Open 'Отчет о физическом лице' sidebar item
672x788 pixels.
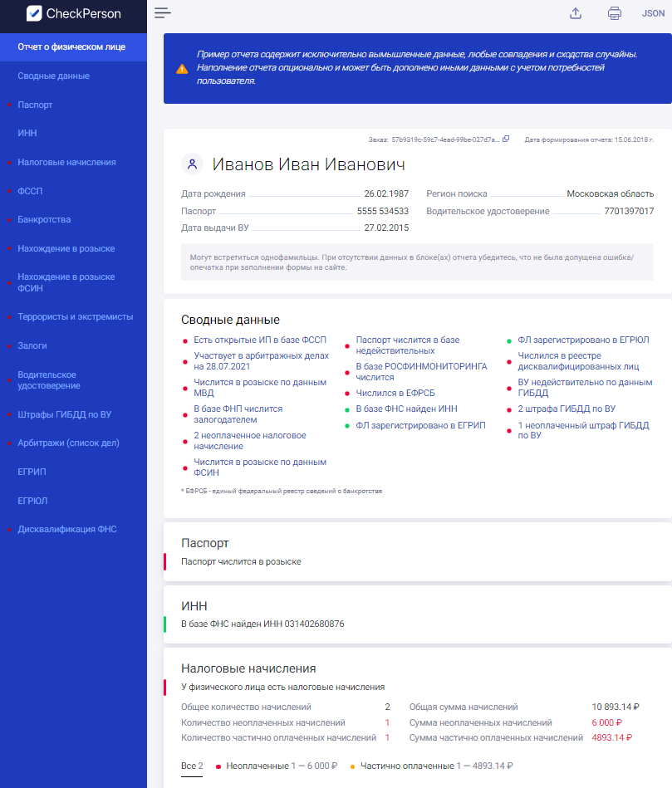click(73, 46)
